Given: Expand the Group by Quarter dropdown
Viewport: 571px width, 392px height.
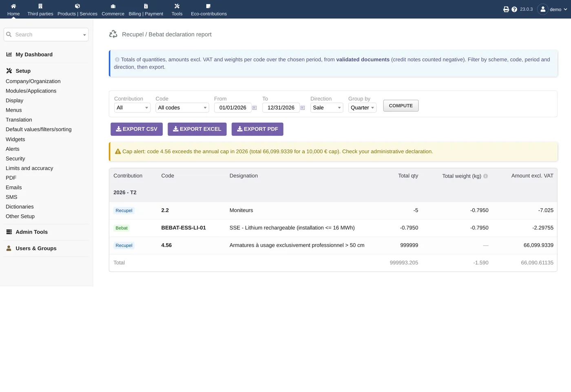Looking at the screenshot, I should click(362, 108).
